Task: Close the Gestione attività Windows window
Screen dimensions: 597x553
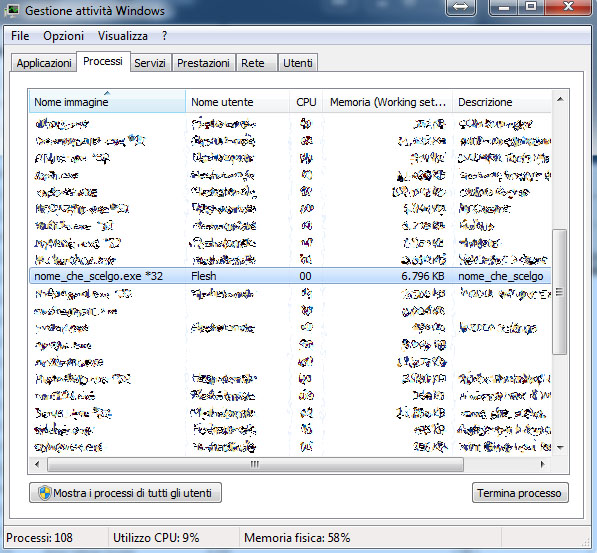Action: click(568, 7)
